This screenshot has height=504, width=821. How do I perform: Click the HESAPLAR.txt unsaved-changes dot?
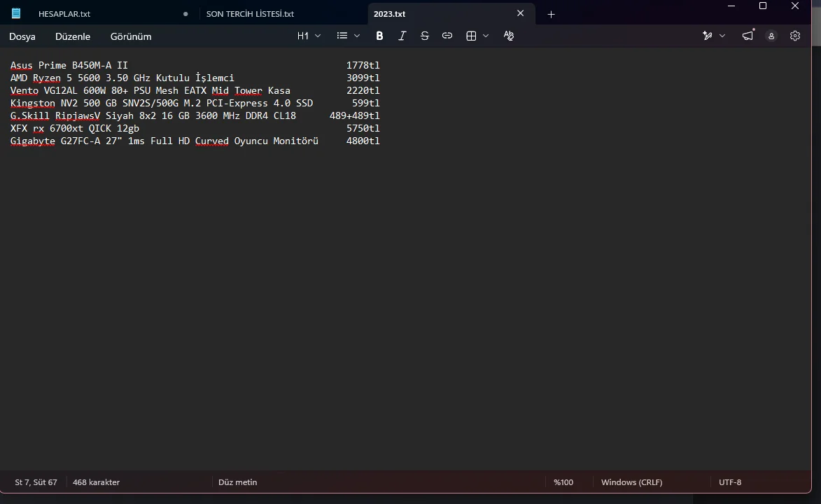point(185,14)
